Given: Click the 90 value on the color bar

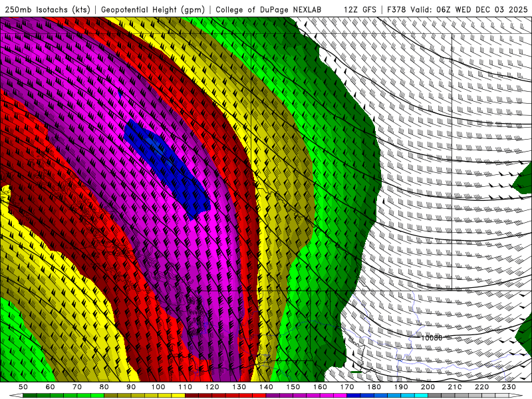Looking at the screenshot, I should point(131,387).
